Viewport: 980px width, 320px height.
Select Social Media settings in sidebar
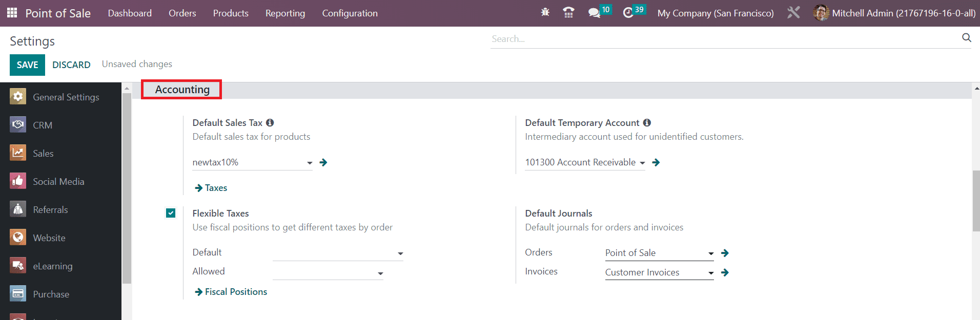click(x=60, y=181)
